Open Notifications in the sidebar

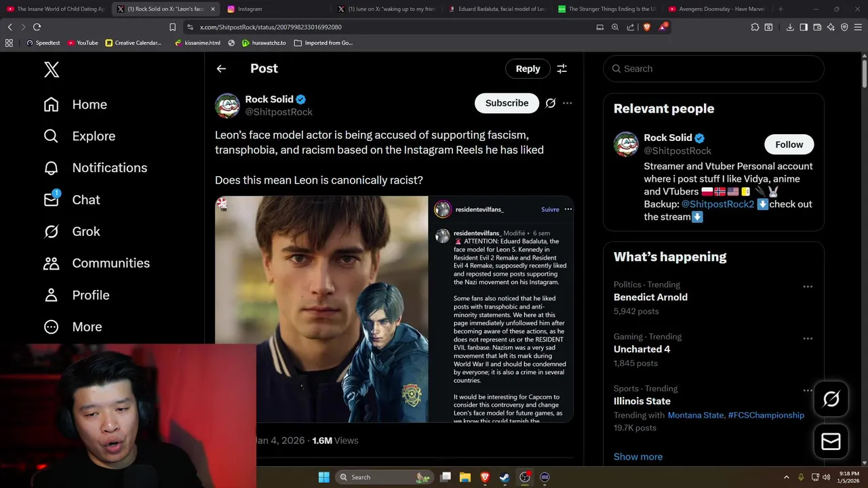(x=95, y=168)
